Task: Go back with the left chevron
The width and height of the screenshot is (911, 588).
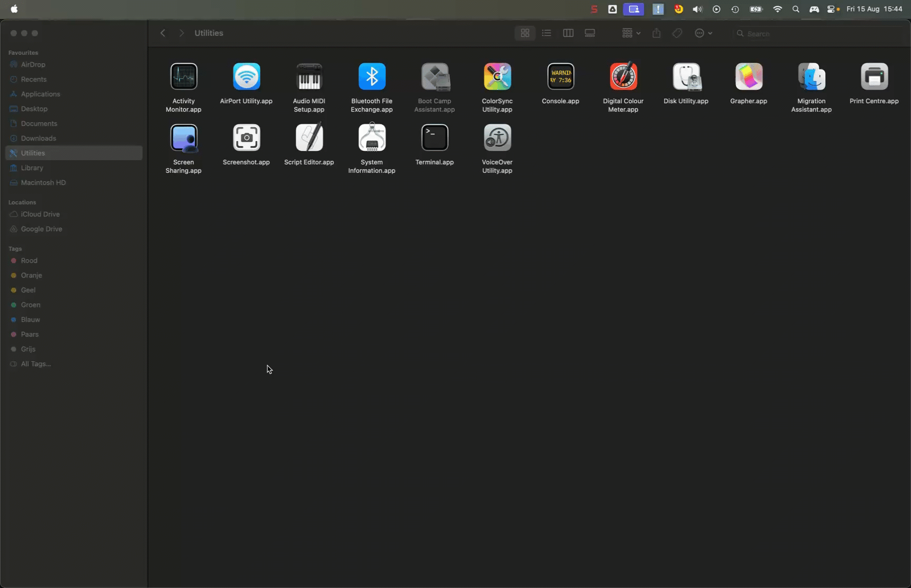Action: pyautogui.click(x=163, y=33)
